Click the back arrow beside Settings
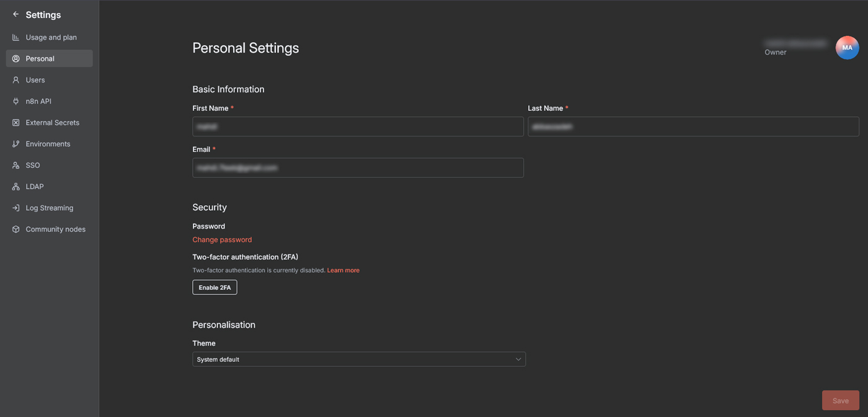Viewport: 868px width, 417px height. tap(16, 14)
